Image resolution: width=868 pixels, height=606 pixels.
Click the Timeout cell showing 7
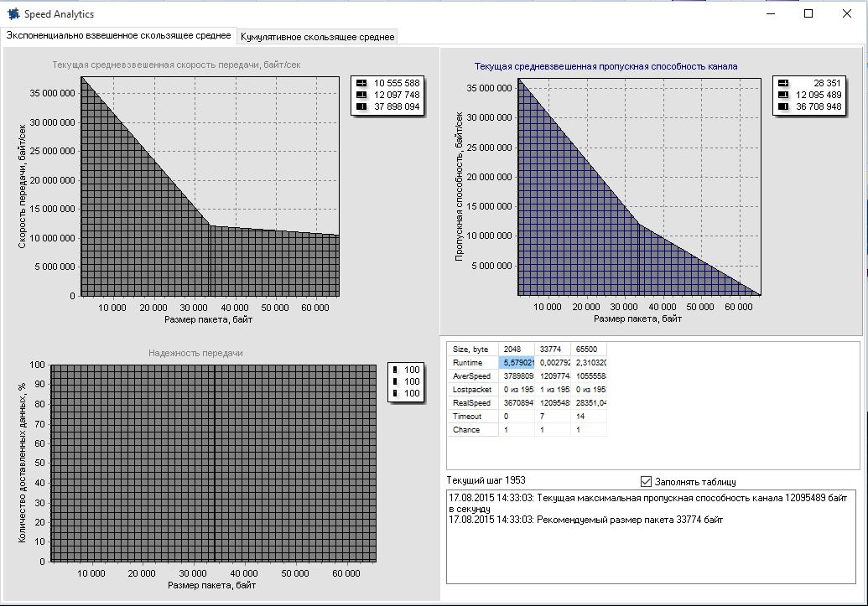click(553, 417)
